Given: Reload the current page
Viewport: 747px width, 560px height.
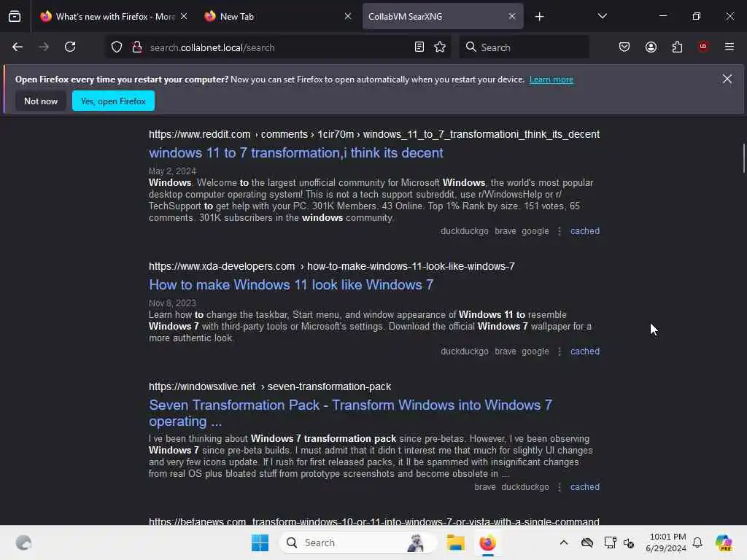Looking at the screenshot, I should (70, 47).
